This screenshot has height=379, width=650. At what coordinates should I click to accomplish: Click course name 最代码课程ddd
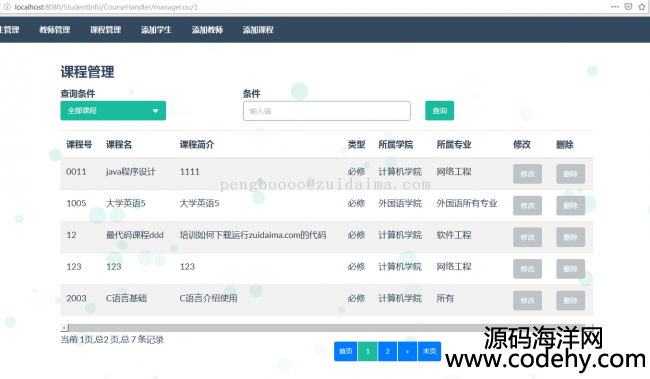(x=135, y=235)
